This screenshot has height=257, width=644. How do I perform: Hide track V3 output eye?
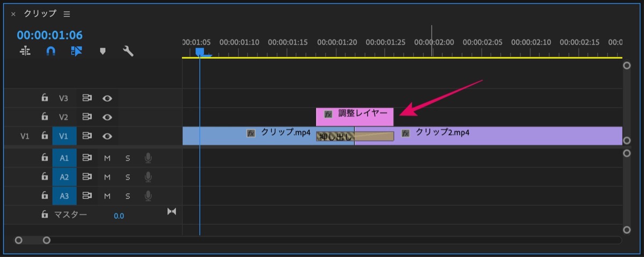tap(107, 98)
